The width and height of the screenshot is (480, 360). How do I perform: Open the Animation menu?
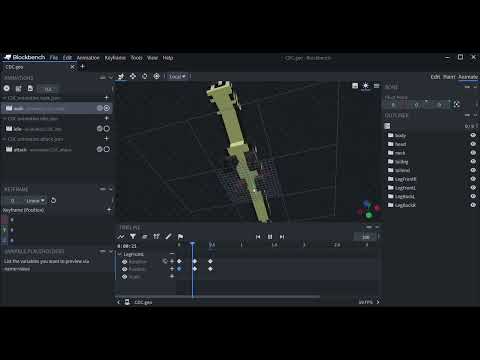88,58
